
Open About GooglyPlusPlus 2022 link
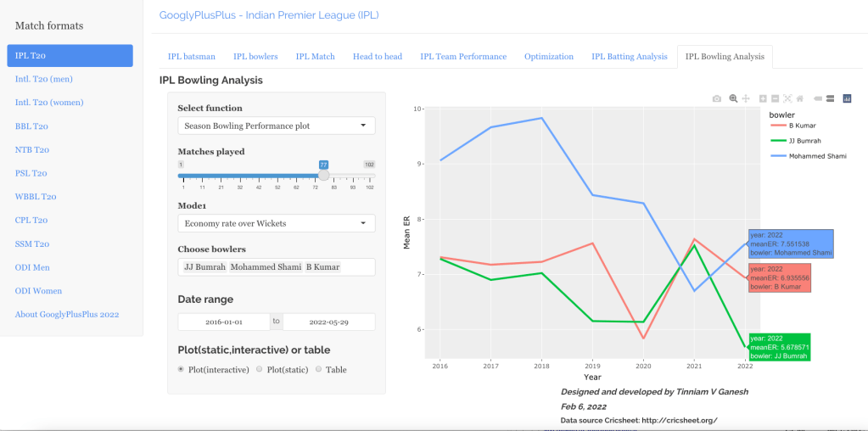[67, 314]
